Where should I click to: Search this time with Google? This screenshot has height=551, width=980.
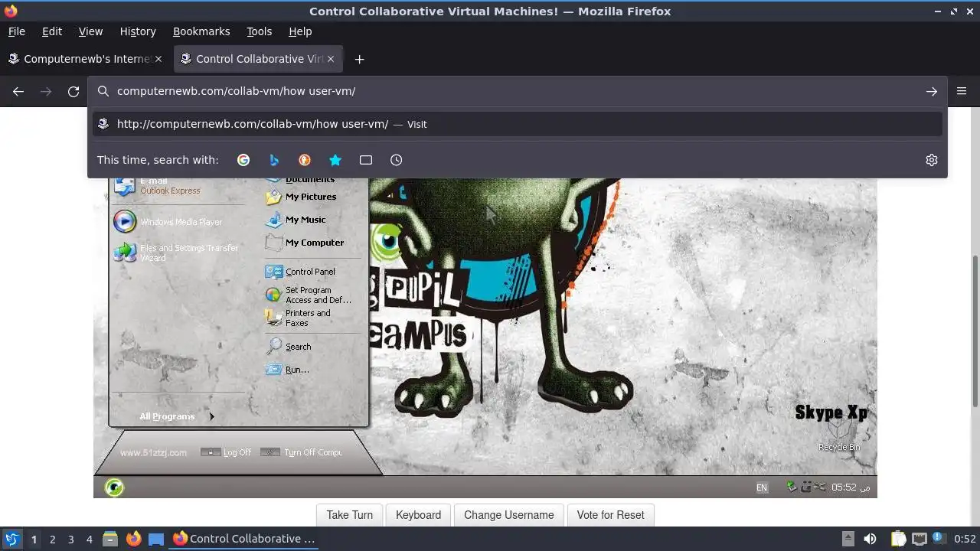(243, 160)
